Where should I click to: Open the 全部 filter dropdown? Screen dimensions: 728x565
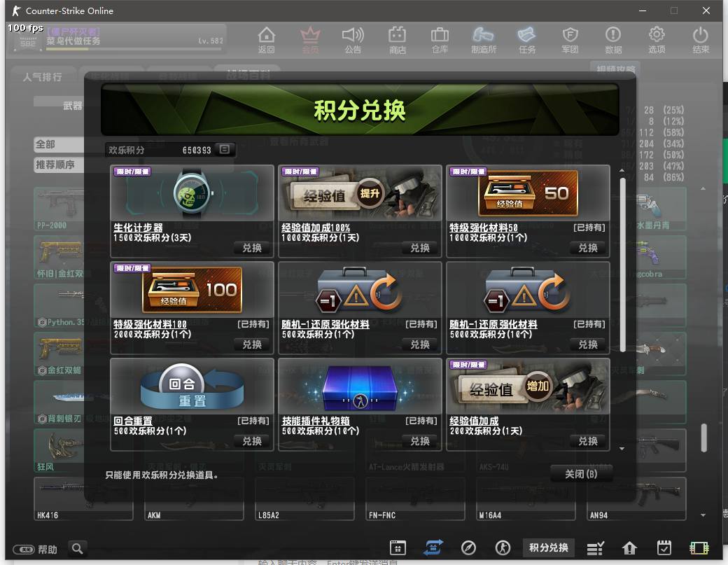coord(59,144)
